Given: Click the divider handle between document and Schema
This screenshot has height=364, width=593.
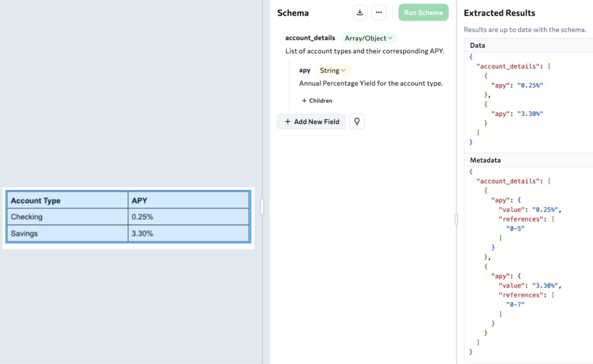Looking at the screenshot, I should [262, 207].
